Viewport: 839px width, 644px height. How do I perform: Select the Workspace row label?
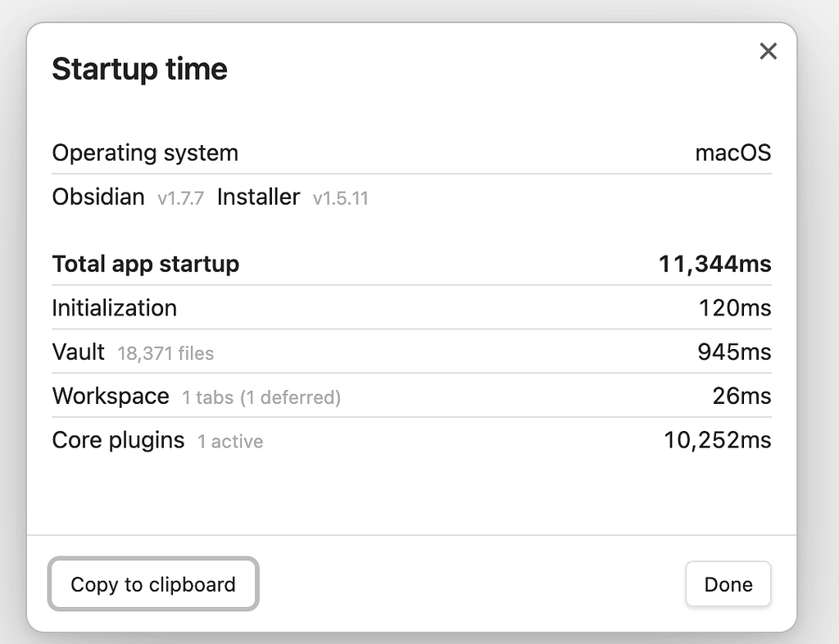(111, 396)
